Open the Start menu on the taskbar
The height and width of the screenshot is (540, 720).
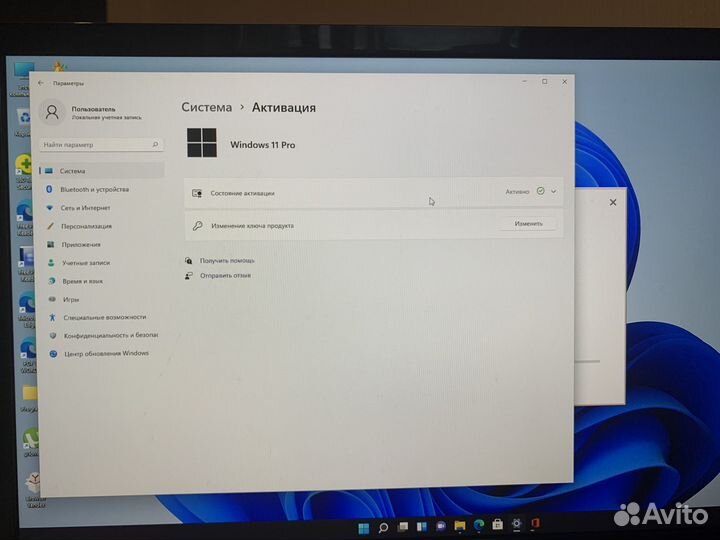[364, 528]
